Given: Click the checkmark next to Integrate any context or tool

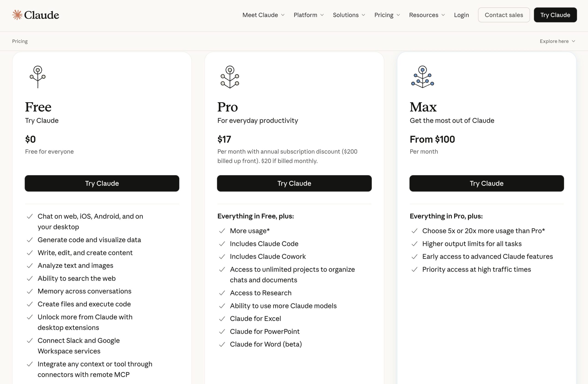Looking at the screenshot, I should click(30, 364).
